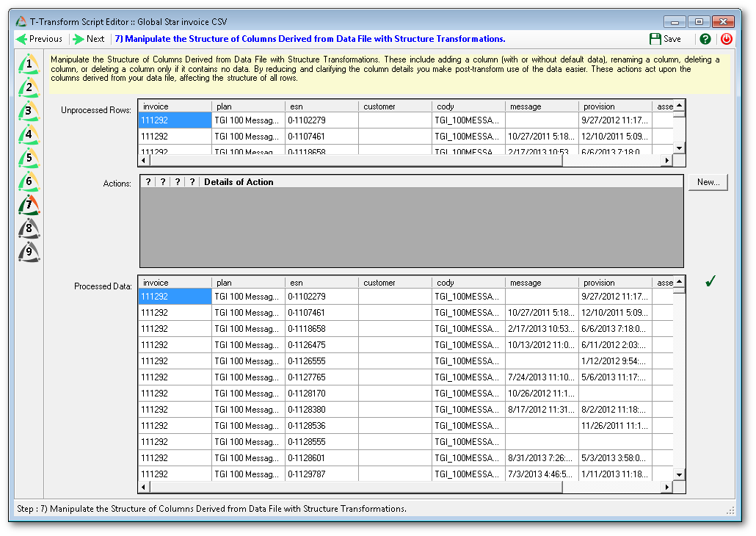
Task: Click plan header in Processed Data
Action: tap(248, 283)
